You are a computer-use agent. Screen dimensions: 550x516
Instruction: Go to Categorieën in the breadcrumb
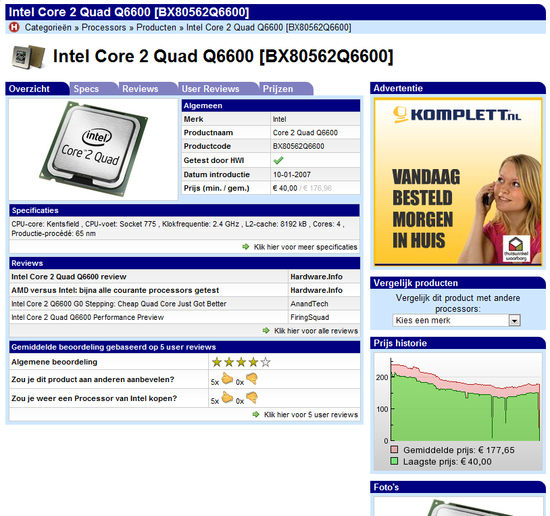click(x=48, y=27)
